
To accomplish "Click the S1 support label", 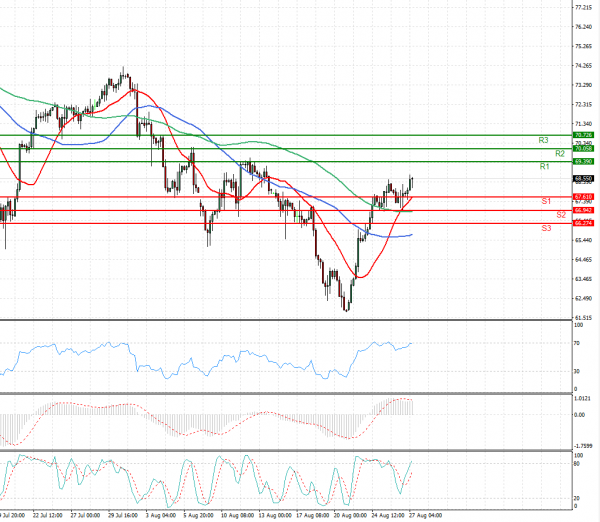I will tap(546, 201).
